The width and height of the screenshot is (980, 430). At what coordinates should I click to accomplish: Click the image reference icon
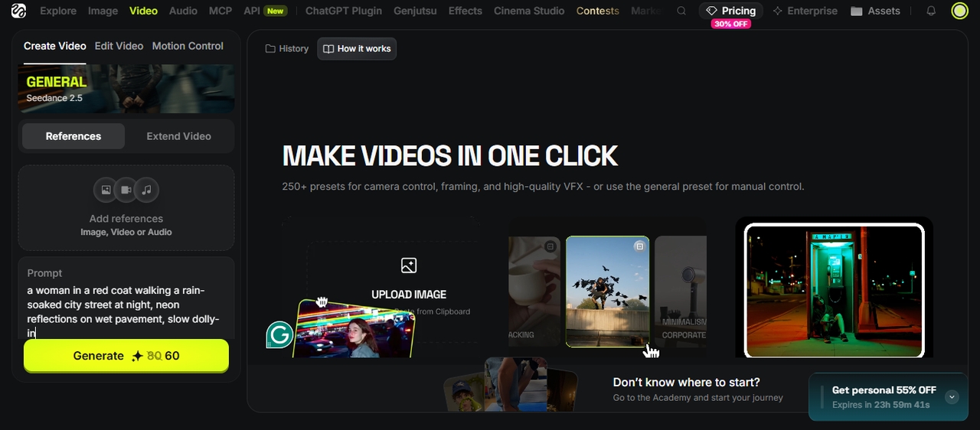click(x=106, y=190)
